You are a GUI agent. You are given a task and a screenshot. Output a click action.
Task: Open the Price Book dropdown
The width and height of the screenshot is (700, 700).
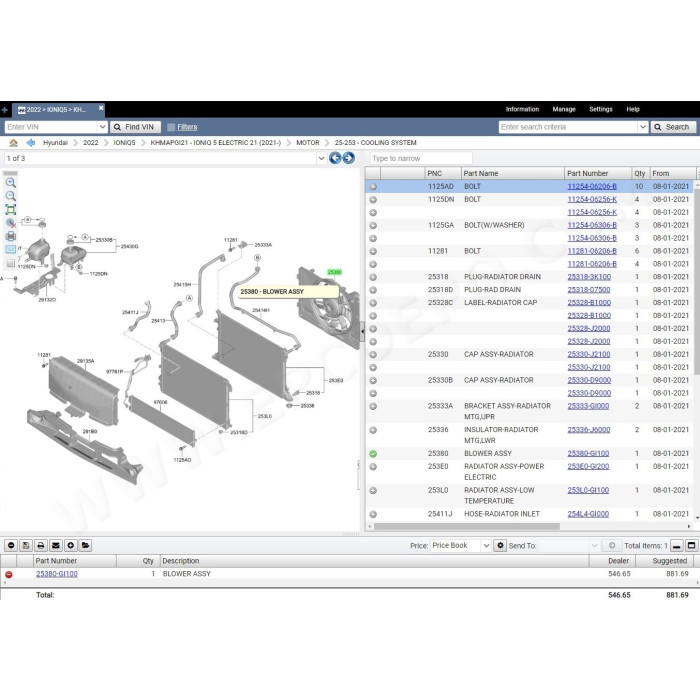[x=486, y=546]
